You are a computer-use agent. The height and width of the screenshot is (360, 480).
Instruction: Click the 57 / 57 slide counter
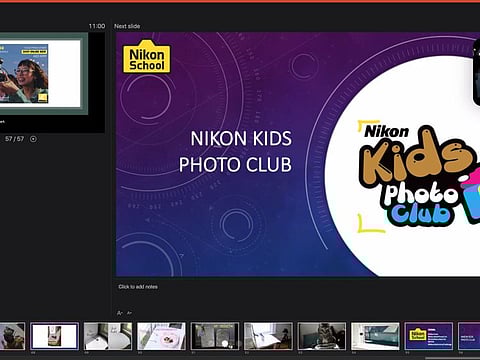tap(15, 139)
